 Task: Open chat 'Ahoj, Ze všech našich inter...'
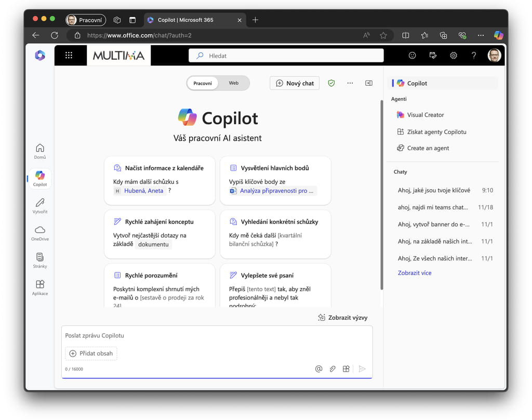click(x=445, y=258)
